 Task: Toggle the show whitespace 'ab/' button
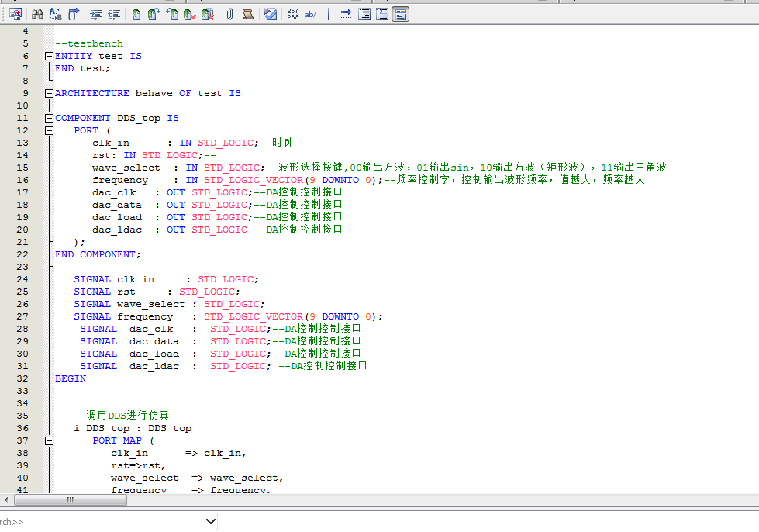(310, 14)
